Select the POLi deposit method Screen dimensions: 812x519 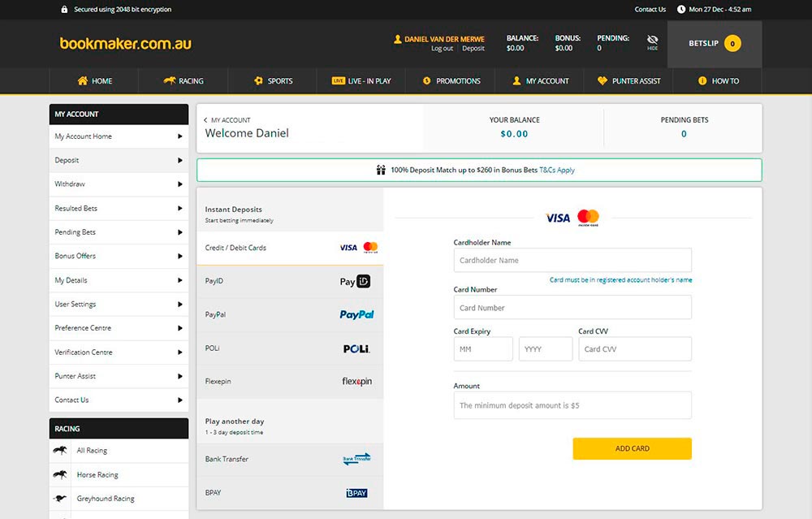click(x=290, y=348)
